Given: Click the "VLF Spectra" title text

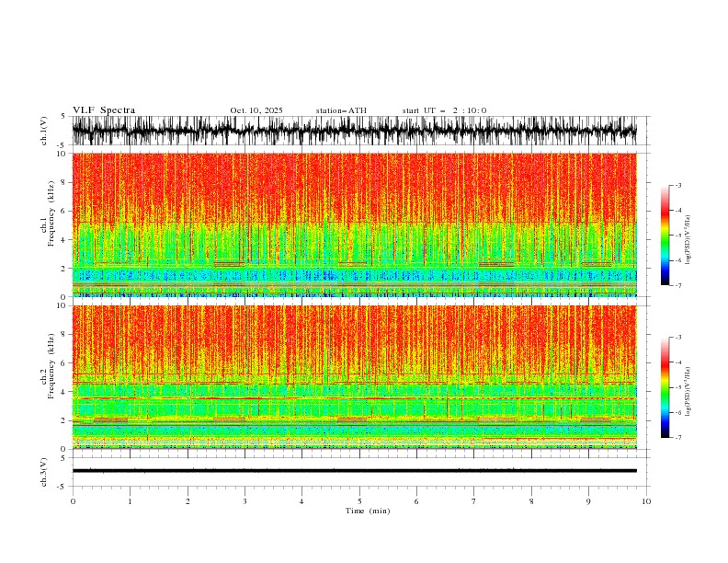Looking at the screenshot, I should click(104, 110).
